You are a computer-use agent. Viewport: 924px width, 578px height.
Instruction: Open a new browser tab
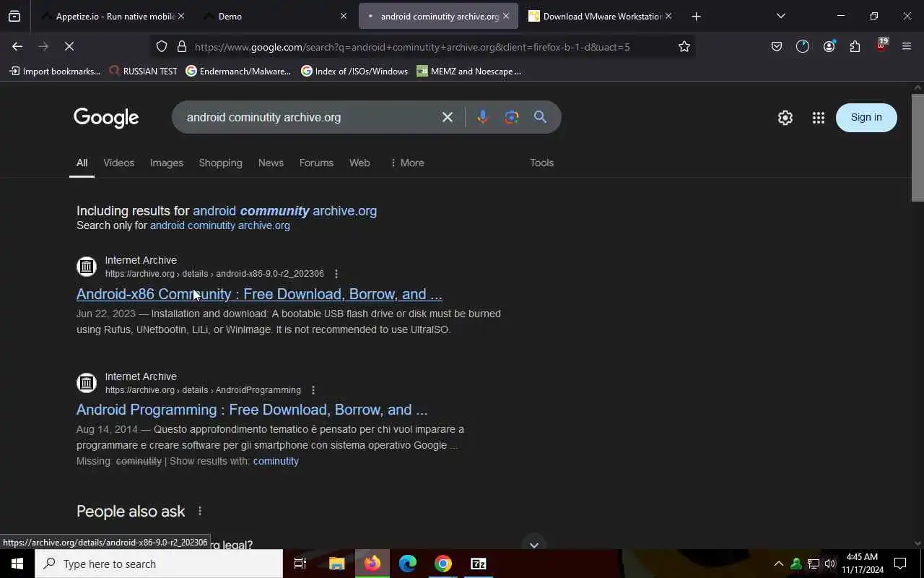coord(696,16)
